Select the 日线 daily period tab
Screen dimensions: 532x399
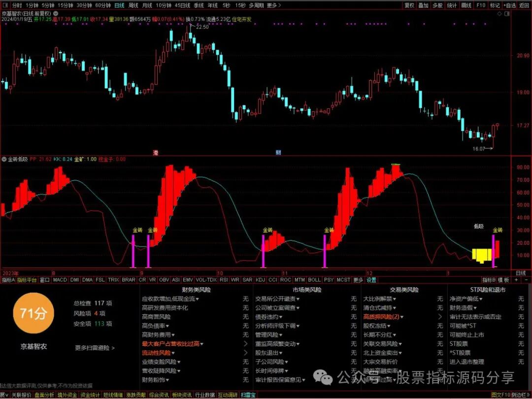119,5
